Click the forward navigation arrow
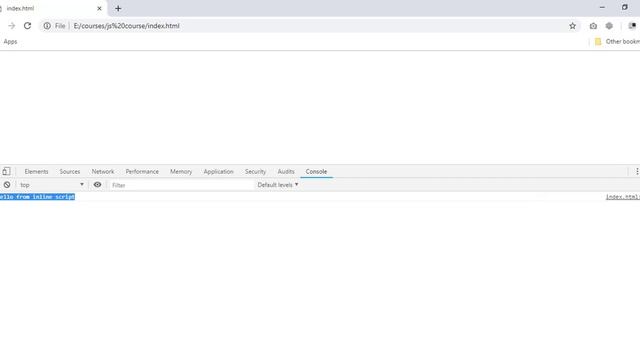Viewport: 640px width, 360px height. pos(11,26)
